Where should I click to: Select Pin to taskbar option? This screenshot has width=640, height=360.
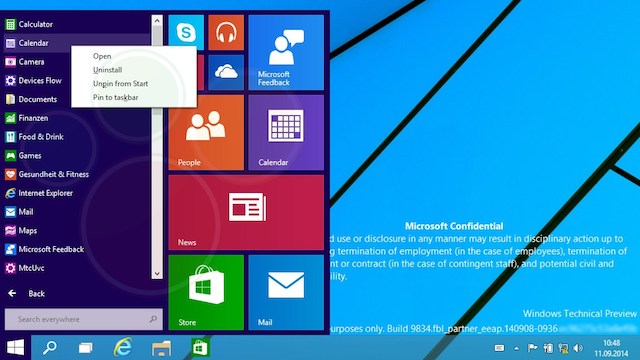tap(116, 98)
